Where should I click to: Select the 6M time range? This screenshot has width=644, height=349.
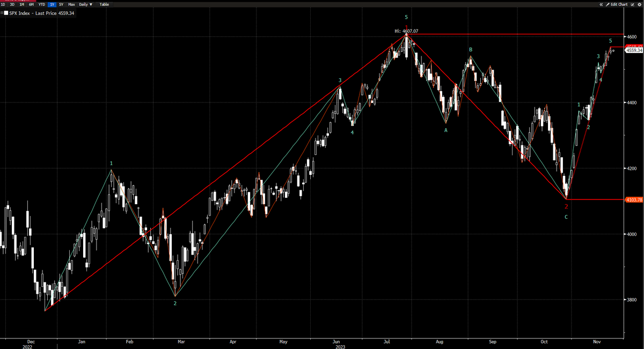pos(32,4)
